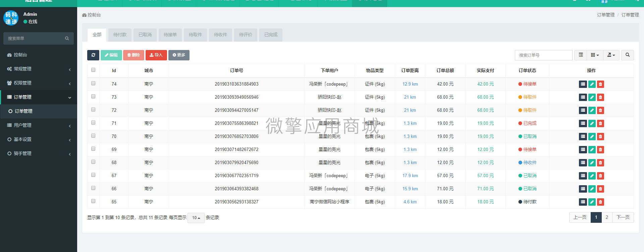Check the row checkbox for order 69
This screenshot has width=644, height=252.
pyautogui.click(x=93, y=149)
